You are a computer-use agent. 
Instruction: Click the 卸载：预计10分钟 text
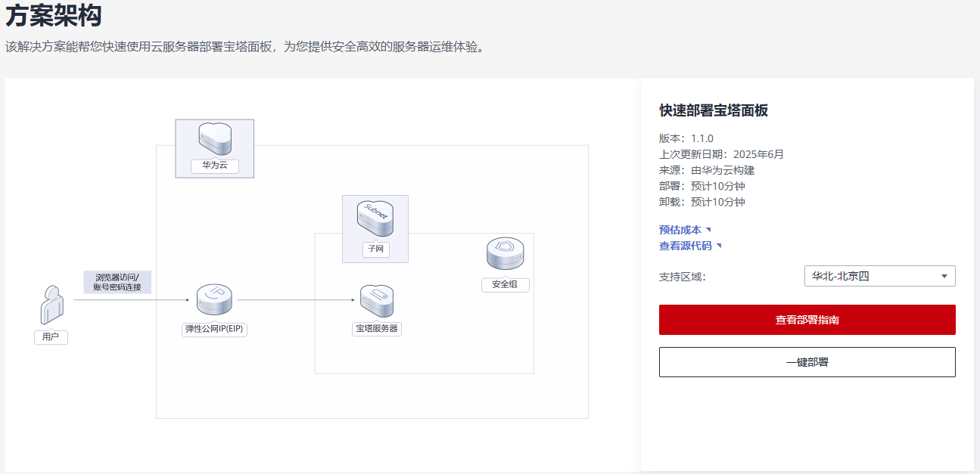[702, 202]
